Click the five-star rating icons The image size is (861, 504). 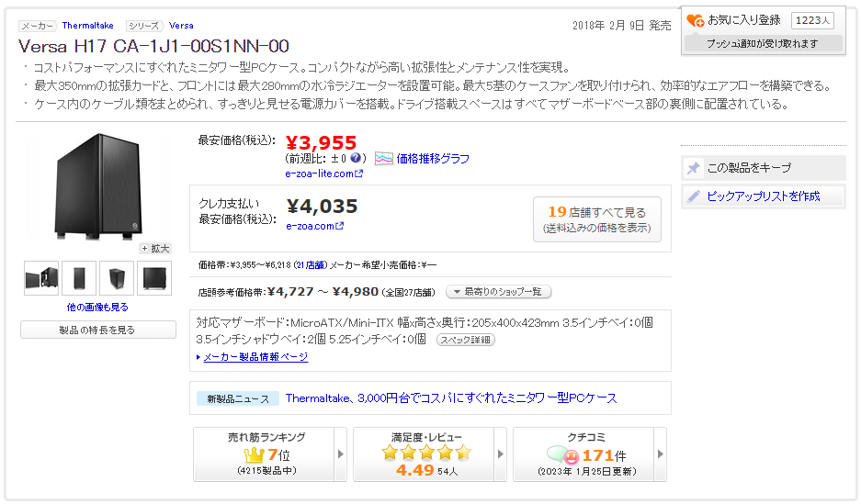click(426, 453)
